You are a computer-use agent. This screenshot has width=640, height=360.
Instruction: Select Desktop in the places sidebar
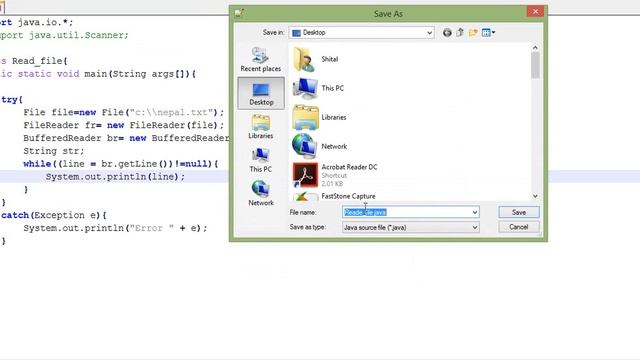[x=261, y=93]
